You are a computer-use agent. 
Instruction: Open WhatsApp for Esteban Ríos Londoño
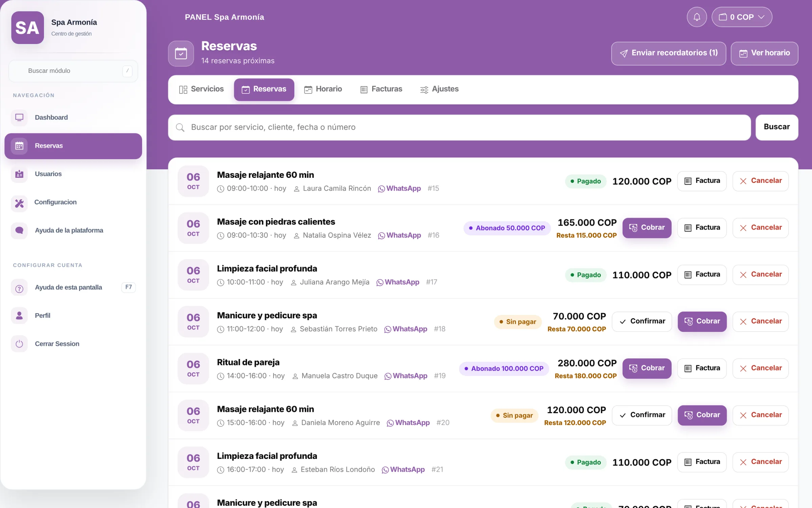point(403,470)
